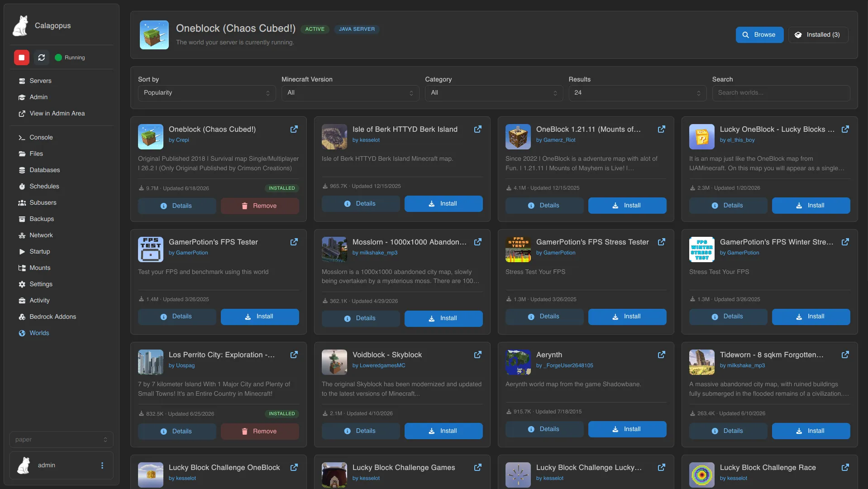The width and height of the screenshot is (868, 489).
Task: Install Isle of Berk HTTYD world
Action: click(x=444, y=204)
